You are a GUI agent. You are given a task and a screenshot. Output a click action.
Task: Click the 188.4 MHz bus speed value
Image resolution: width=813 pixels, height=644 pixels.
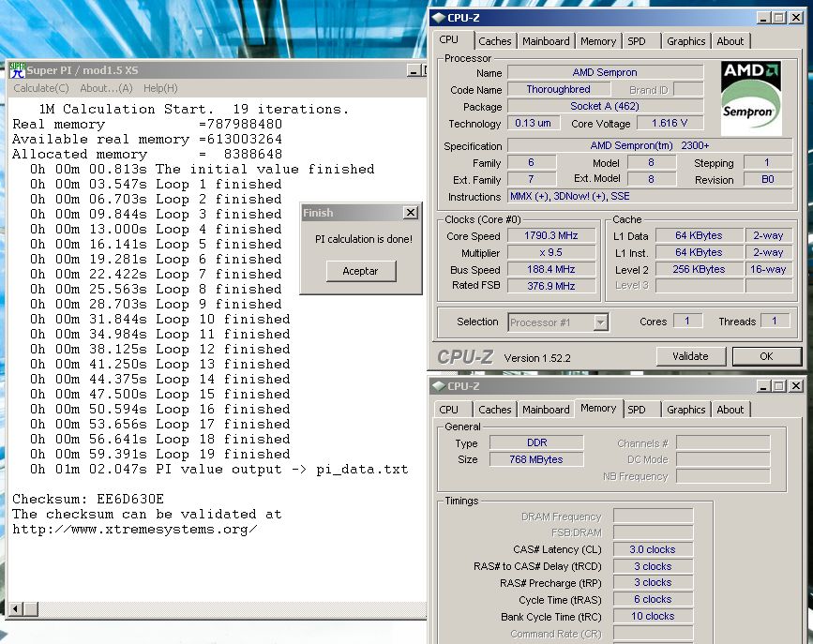(551, 270)
